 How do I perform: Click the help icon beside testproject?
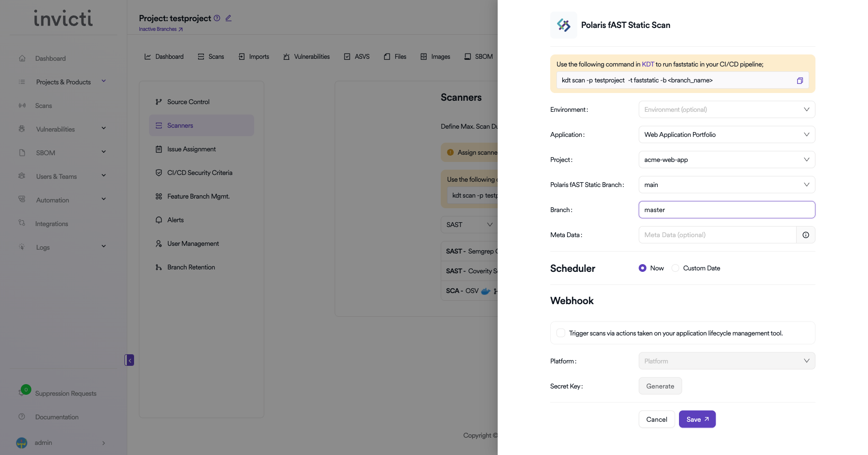(x=217, y=18)
